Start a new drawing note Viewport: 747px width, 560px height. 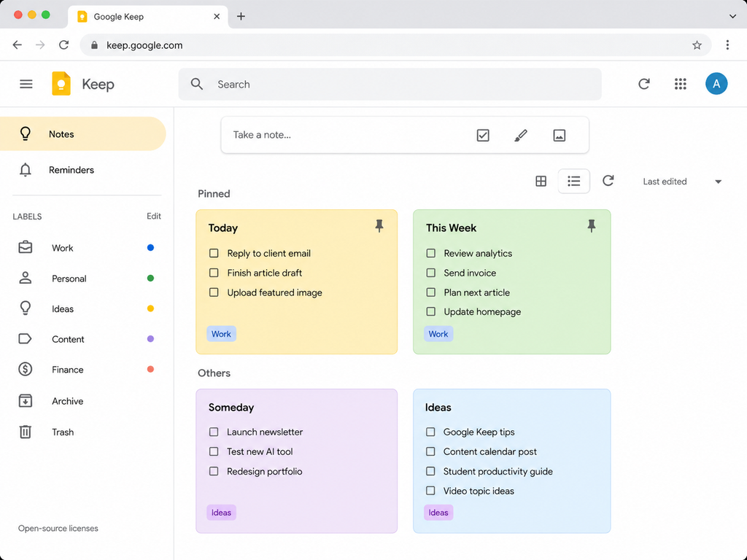(x=521, y=135)
